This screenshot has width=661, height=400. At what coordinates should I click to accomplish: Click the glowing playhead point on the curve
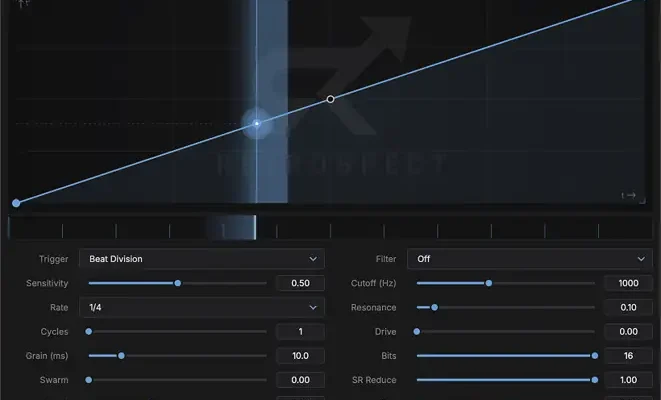point(257,123)
